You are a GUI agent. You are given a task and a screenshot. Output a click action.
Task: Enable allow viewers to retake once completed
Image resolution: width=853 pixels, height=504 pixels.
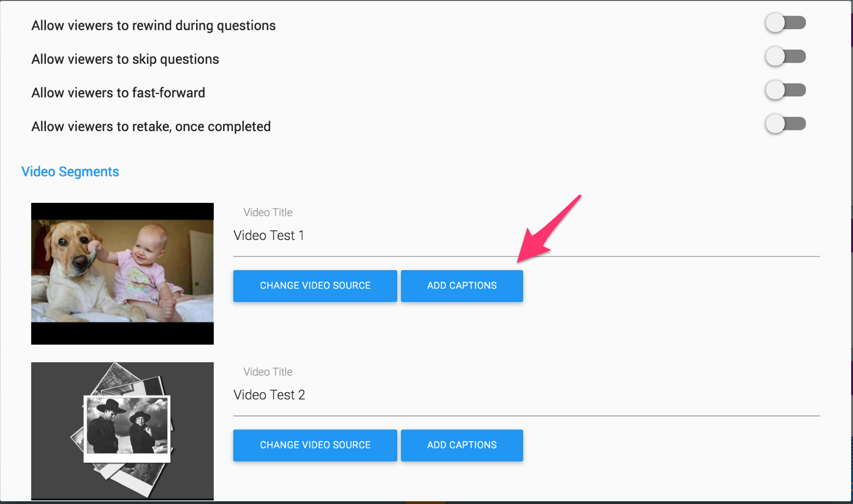785,124
